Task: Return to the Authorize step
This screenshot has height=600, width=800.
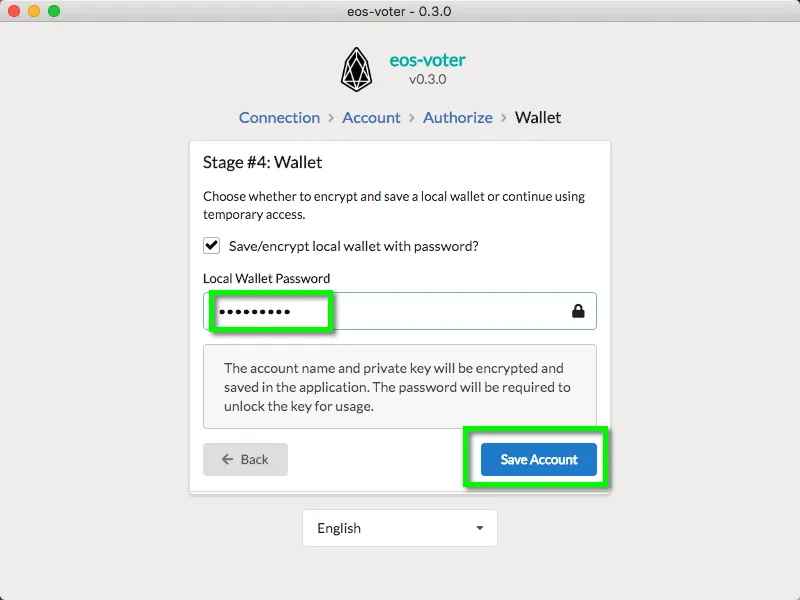Action: 458,118
